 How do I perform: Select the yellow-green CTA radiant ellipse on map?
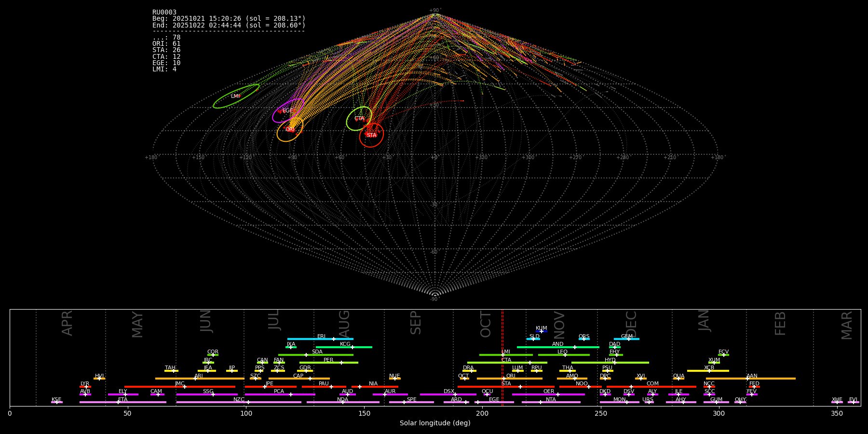(359, 119)
